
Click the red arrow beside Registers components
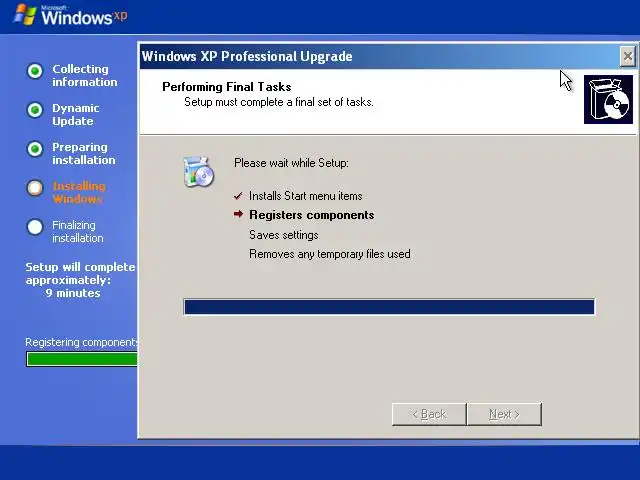238,214
